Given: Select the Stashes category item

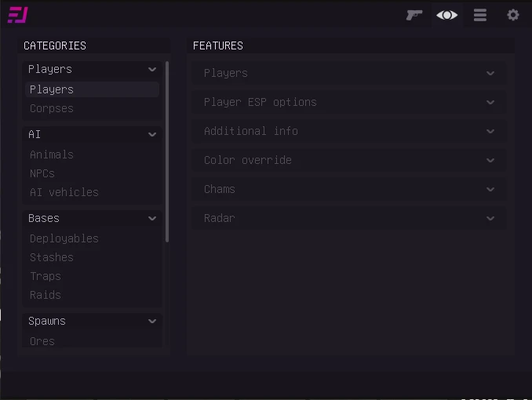Looking at the screenshot, I should tap(52, 257).
